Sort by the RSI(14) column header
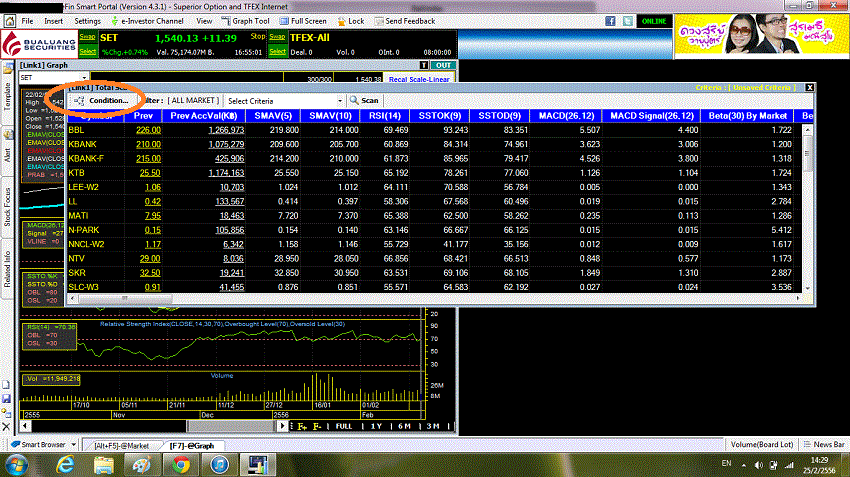The height and width of the screenshot is (477, 850). pos(385,116)
